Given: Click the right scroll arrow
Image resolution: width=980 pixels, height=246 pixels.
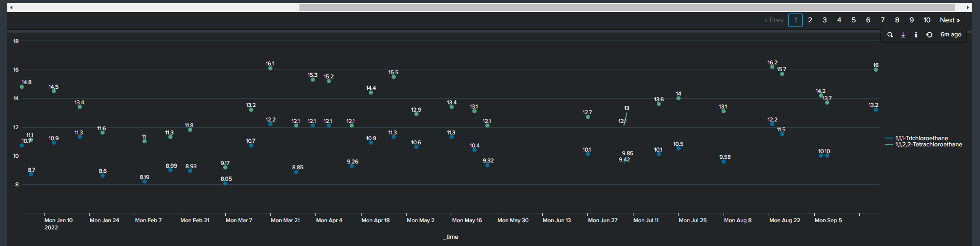Looking at the screenshot, I should point(968,8).
